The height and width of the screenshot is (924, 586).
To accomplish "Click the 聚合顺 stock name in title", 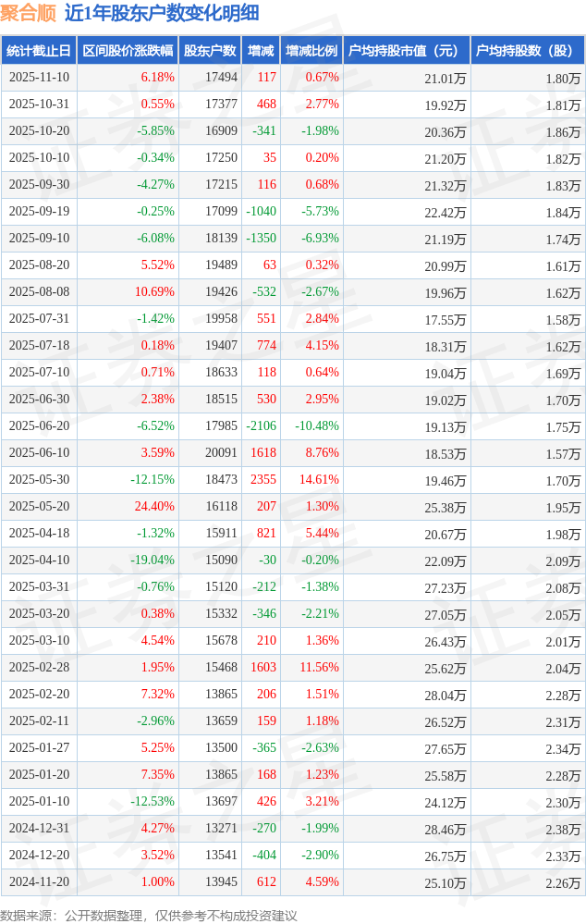I will (x=28, y=13).
